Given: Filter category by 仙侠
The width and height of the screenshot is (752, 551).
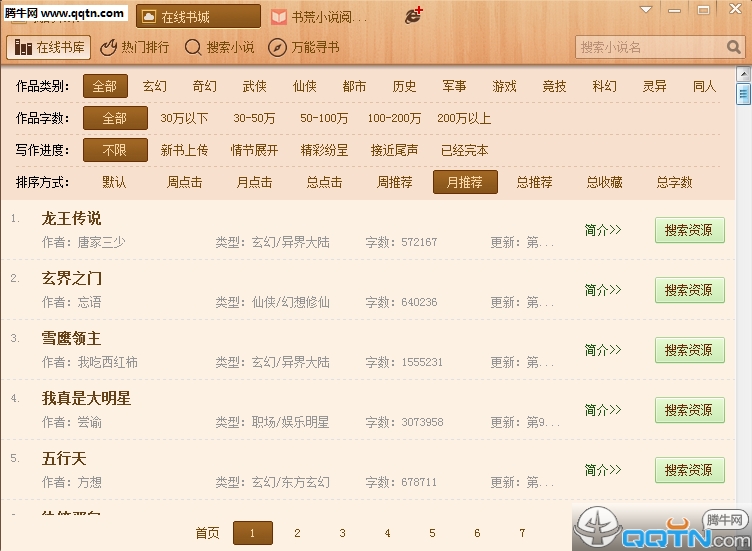Looking at the screenshot, I should click(x=305, y=86).
